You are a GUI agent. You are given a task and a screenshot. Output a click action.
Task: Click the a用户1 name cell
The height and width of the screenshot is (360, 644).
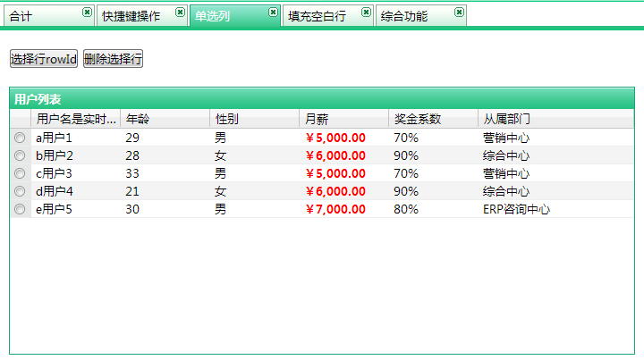tap(75, 138)
